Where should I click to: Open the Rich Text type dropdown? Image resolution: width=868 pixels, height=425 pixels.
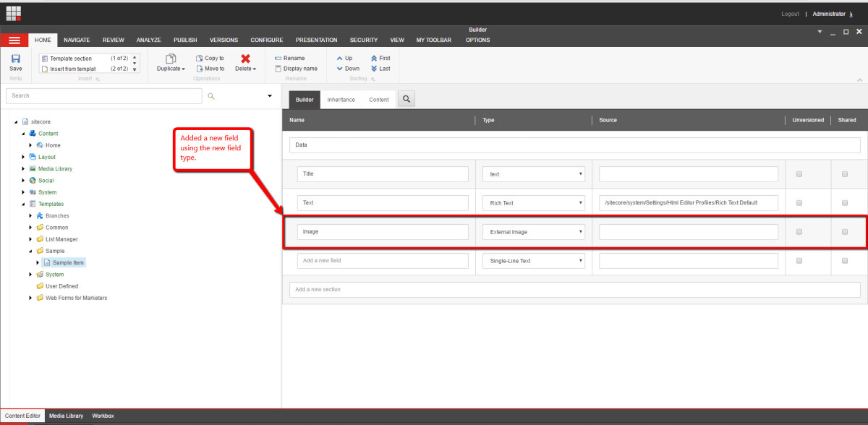pos(533,203)
